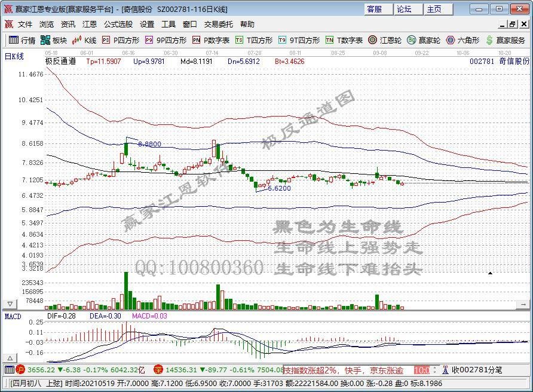This screenshot has width=533, height=392.
Task: Click the Bt=3.4626 value
Action: 290,61
